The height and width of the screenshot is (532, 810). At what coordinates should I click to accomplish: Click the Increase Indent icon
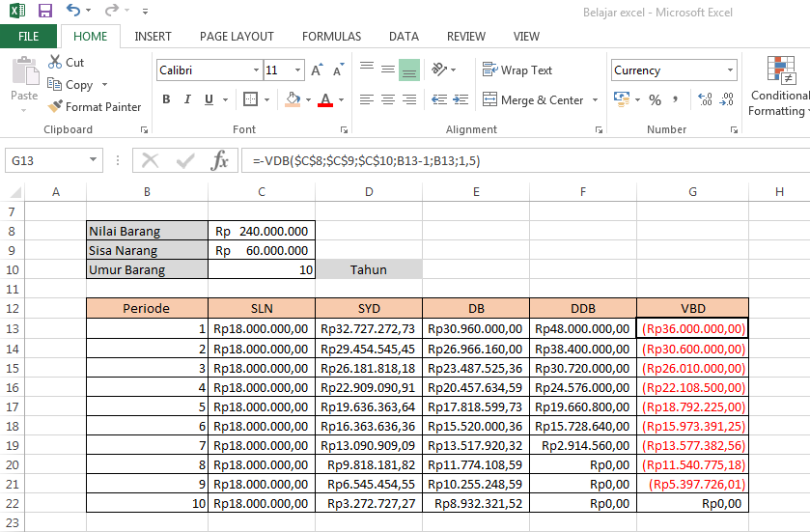(461, 99)
